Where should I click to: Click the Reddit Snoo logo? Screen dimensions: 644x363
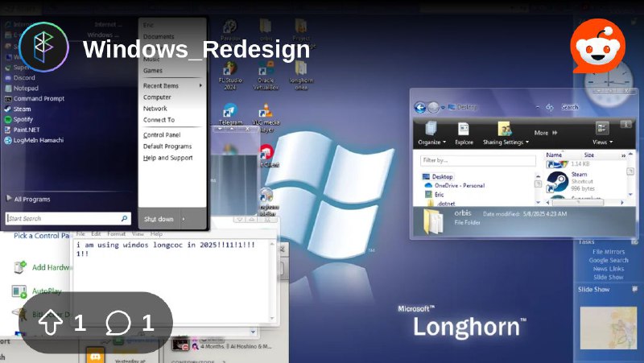pos(597,45)
